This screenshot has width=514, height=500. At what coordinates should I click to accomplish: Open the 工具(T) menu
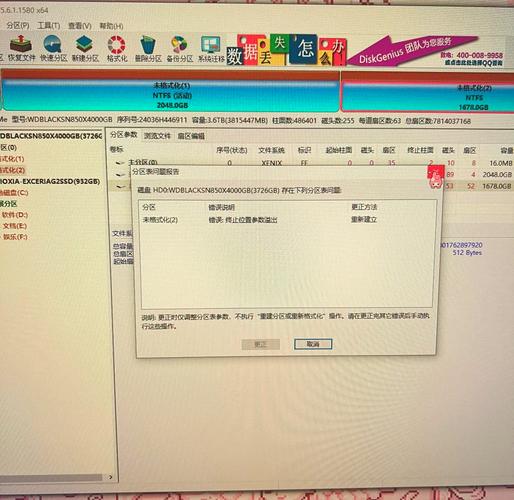(x=49, y=26)
